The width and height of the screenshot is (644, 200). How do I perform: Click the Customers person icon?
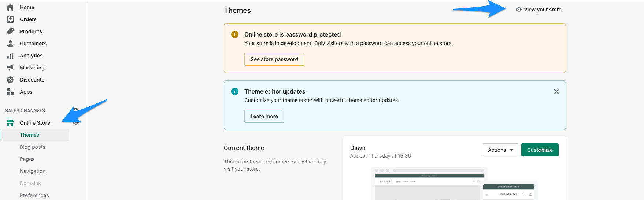[x=10, y=44]
